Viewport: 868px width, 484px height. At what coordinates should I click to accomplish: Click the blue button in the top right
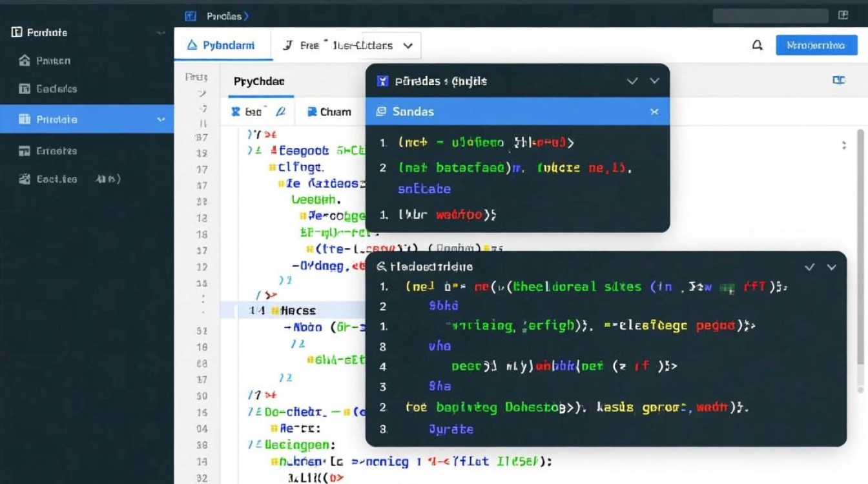[816, 45]
